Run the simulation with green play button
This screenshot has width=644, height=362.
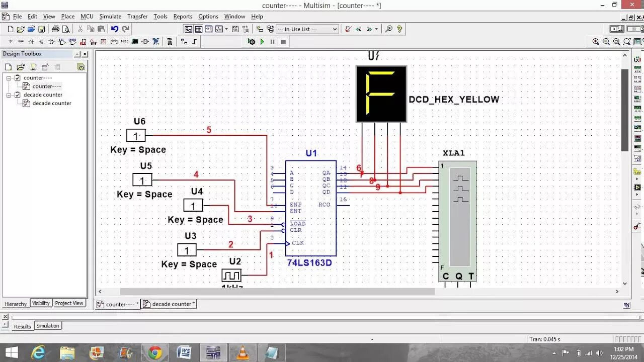pos(262,42)
